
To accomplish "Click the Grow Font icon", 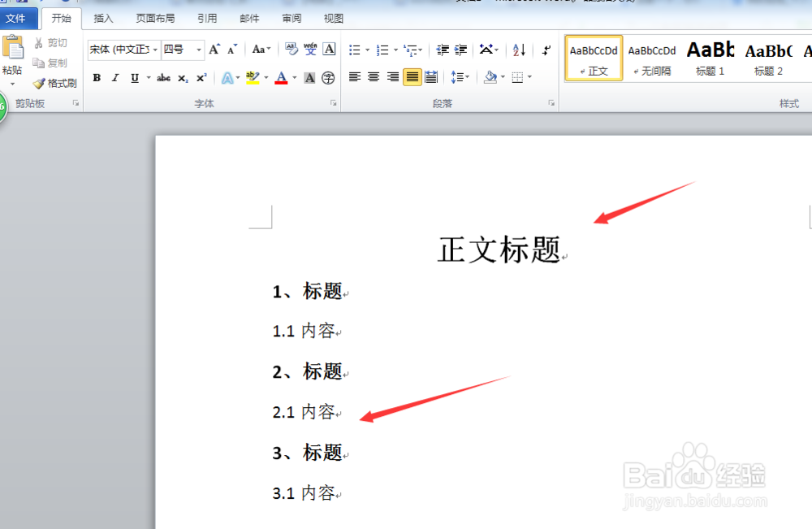I will (x=215, y=48).
